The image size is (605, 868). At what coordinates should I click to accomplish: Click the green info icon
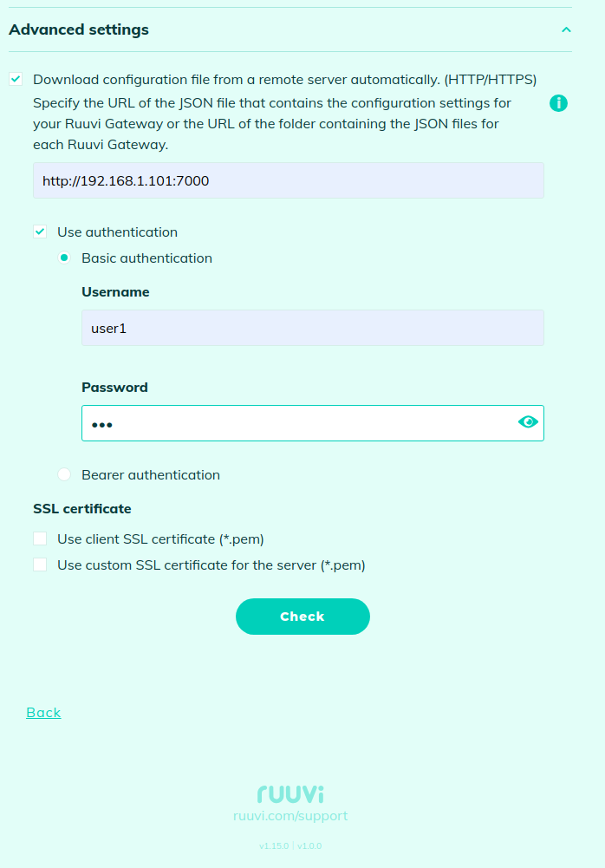point(559,104)
